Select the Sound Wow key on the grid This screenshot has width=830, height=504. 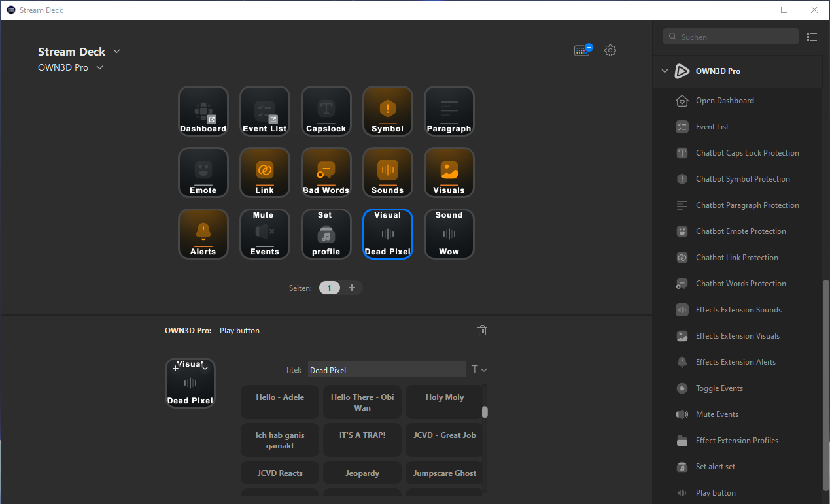449,233
